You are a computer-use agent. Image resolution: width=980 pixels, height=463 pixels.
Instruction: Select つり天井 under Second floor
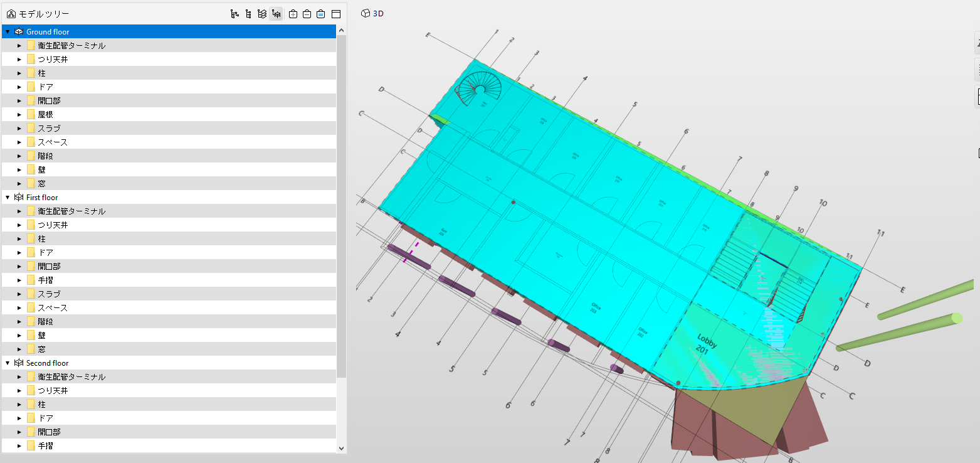tap(169, 390)
